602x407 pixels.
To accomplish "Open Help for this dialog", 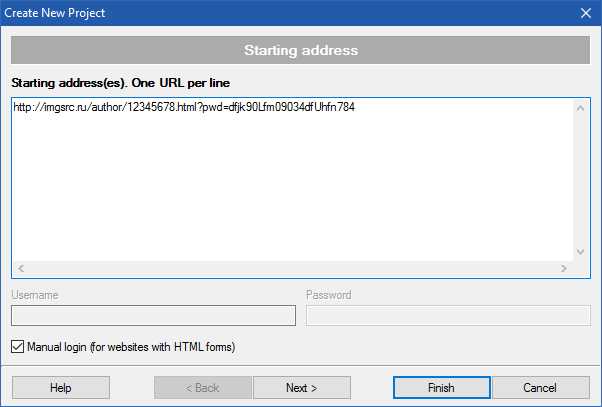I will pyautogui.click(x=61, y=388).
